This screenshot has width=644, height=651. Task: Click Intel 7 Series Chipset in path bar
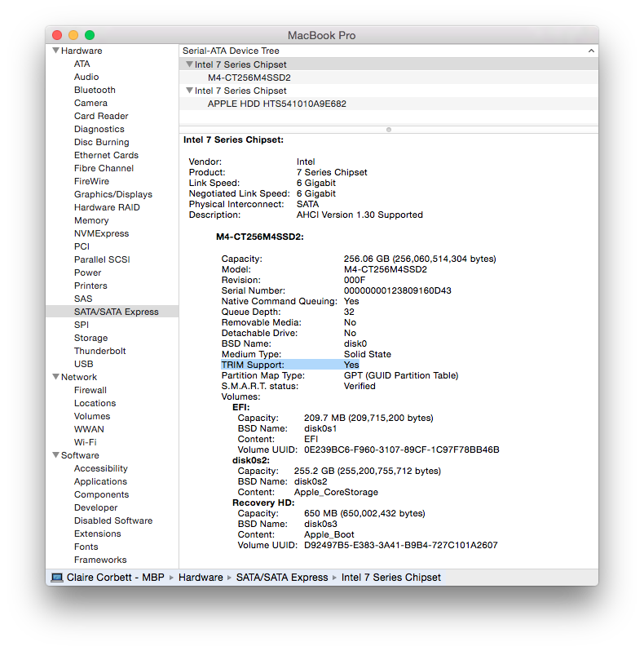(390, 577)
